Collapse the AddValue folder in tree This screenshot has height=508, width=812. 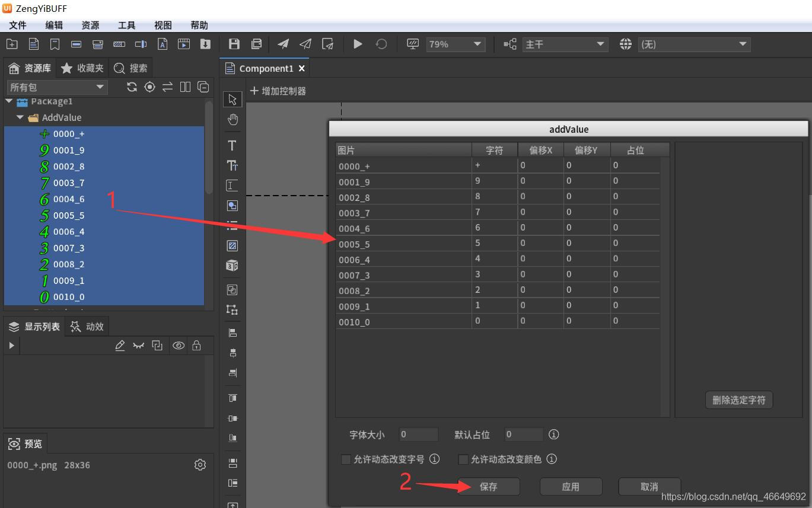pos(20,117)
